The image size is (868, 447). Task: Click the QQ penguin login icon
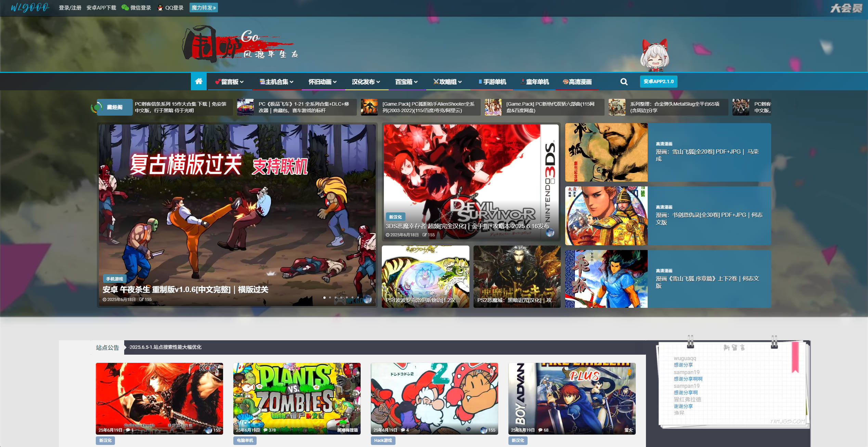coord(160,8)
